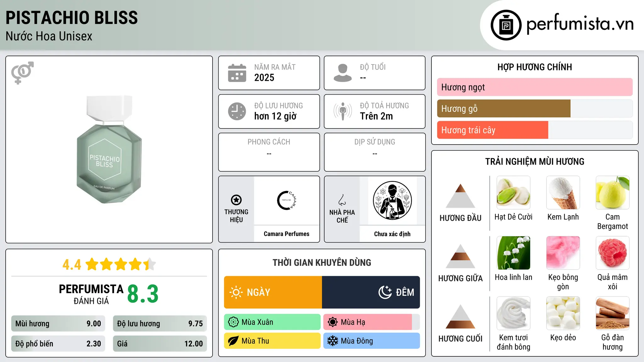Click the Dịp sử dụng info card
The height and width of the screenshot is (362, 644).
coord(375,152)
